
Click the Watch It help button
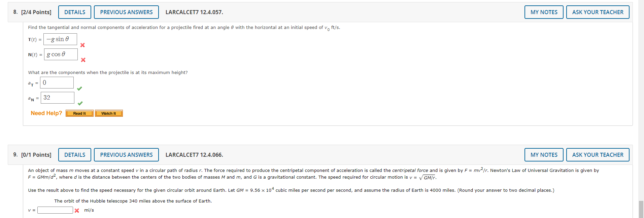tap(108, 113)
